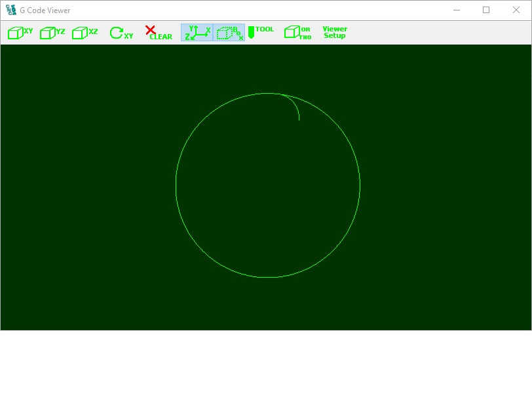Maximize the G Code Viewer window
The height and width of the screenshot is (393, 532).
point(486,10)
